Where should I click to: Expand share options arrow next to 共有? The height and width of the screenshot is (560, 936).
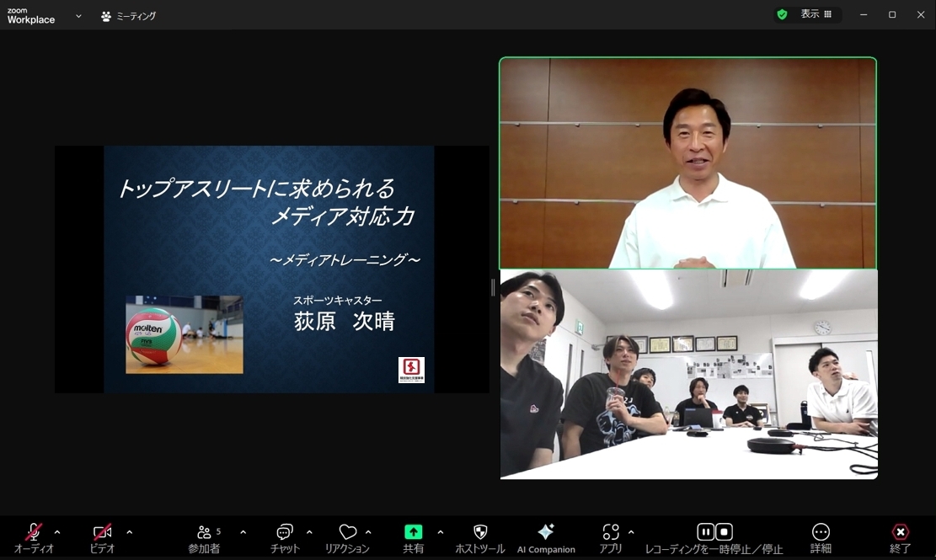tap(441, 532)
